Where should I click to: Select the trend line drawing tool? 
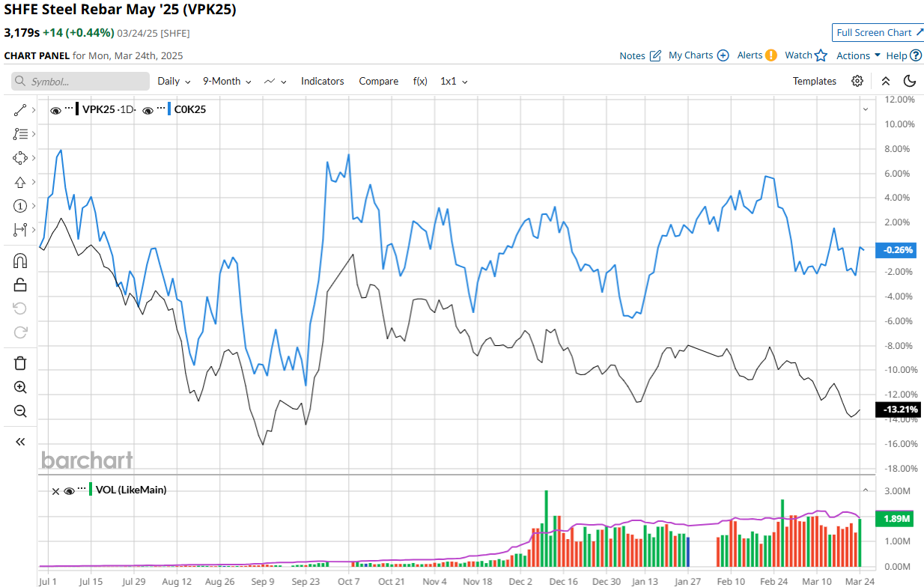20,110
